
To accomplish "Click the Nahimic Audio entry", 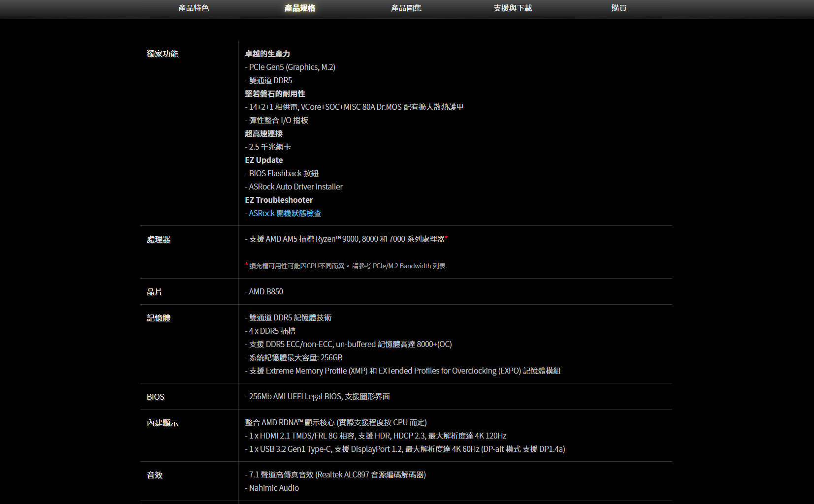I will [x=274, y=488].
